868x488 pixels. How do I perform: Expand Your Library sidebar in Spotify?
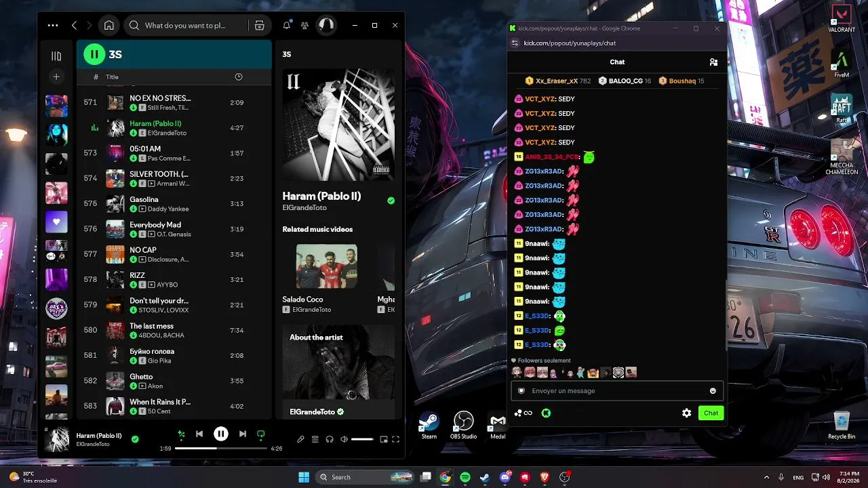pyautogui.click(x=56, y=56)
